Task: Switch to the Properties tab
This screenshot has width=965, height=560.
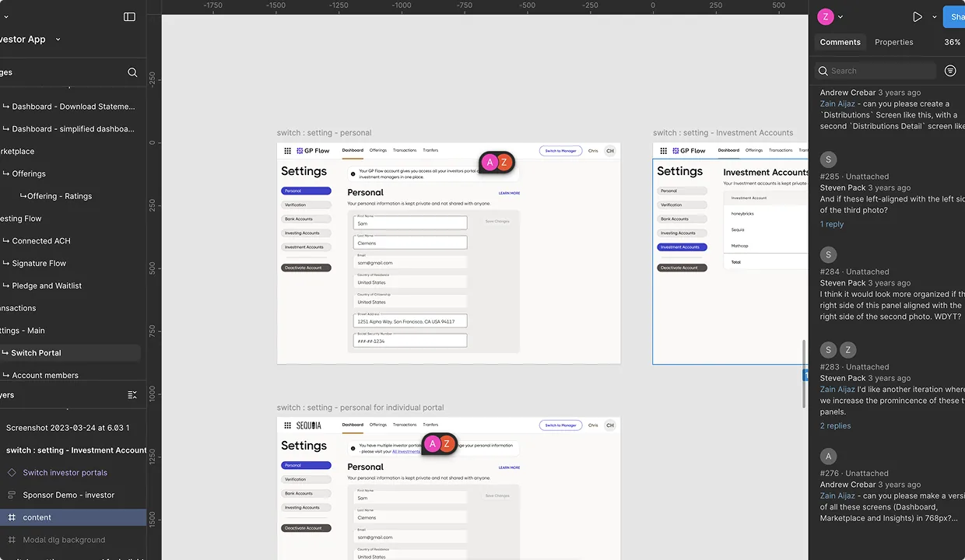Action: click(893, 42)
